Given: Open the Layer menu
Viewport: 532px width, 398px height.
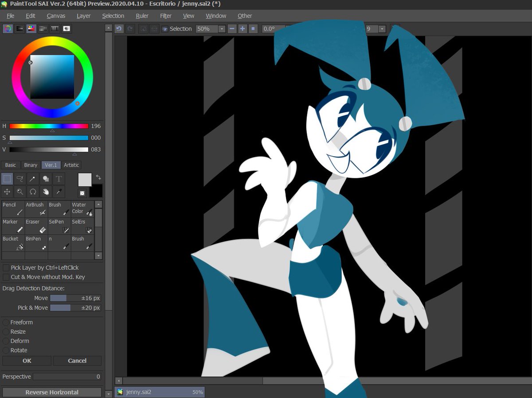Looking at the screenshot, I should coord(83,16).
